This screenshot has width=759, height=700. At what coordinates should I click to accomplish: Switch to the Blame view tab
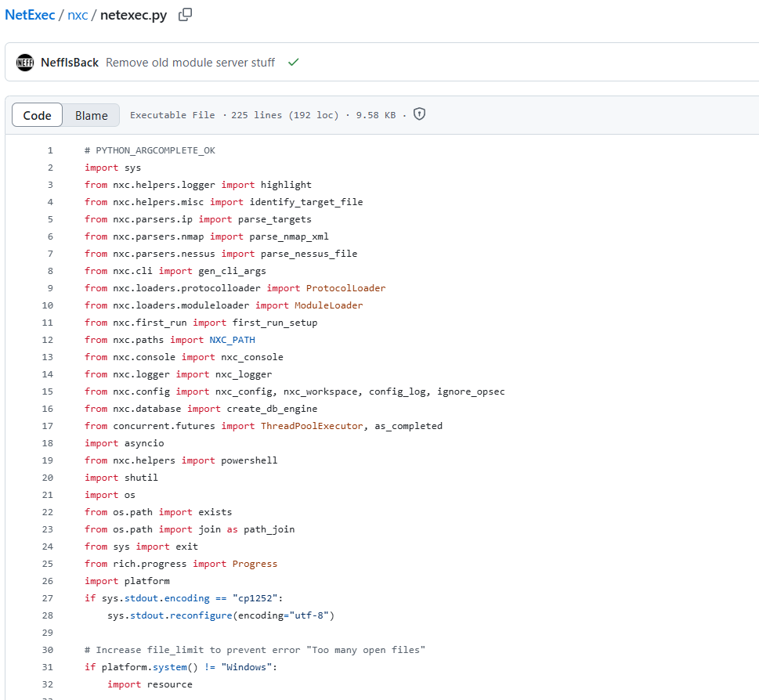click(x=91, y=115)
